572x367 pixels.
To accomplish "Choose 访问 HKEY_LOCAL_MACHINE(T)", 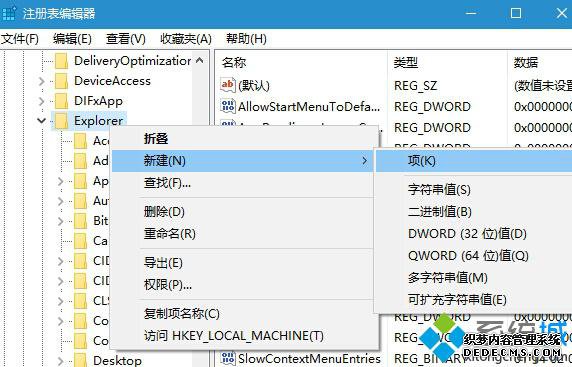I will click(244, 336).
